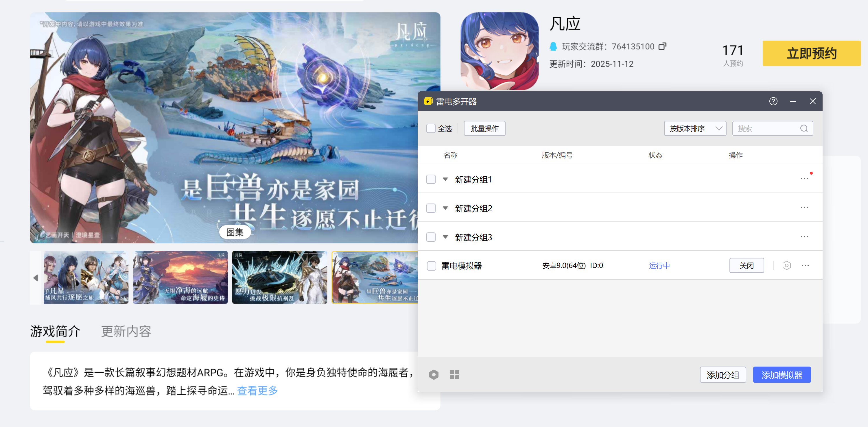
Task: Open more options for 雷电模拟器 row
Action: click(805, 265)
